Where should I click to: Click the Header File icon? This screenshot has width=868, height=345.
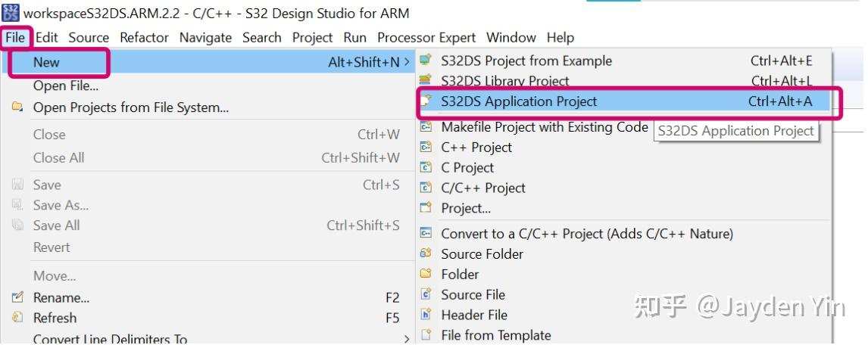(426, 315)
